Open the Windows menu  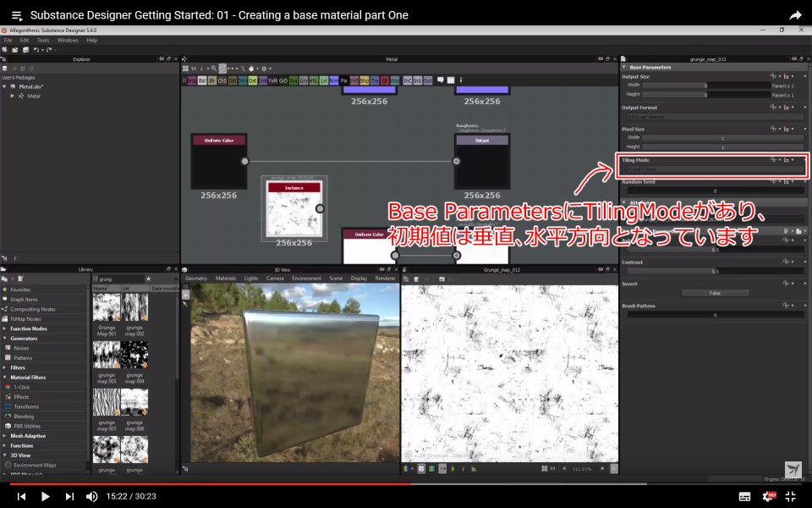click(x=68, y=40)
